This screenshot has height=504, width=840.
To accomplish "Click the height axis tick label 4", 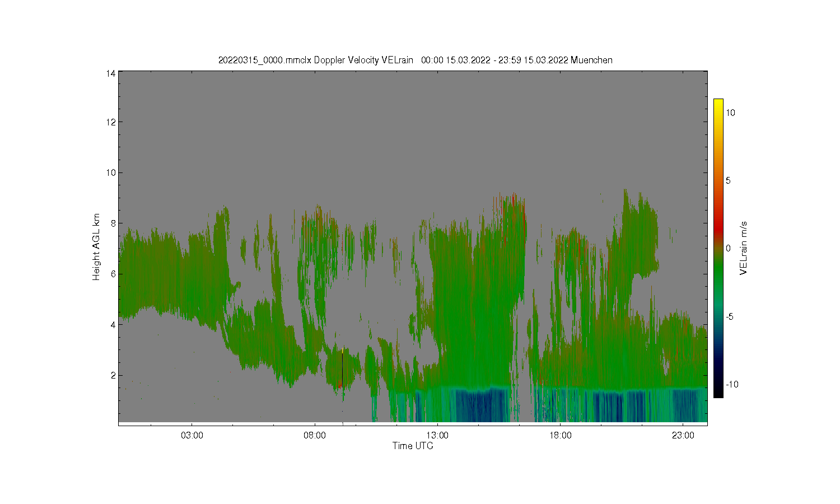I will coord(113,324).
